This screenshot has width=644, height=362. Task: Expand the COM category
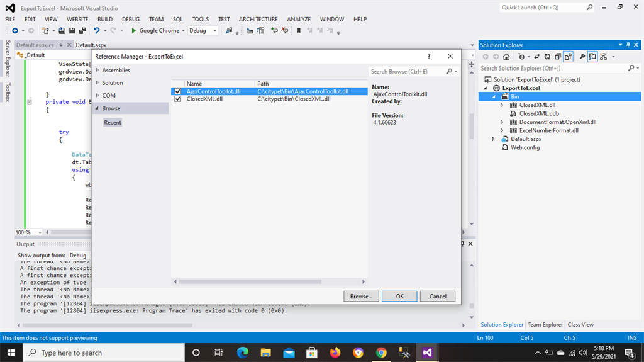coord(97,96)
